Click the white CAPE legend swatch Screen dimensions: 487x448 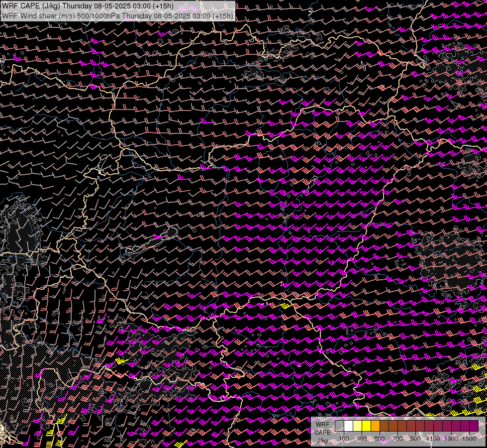349,426
